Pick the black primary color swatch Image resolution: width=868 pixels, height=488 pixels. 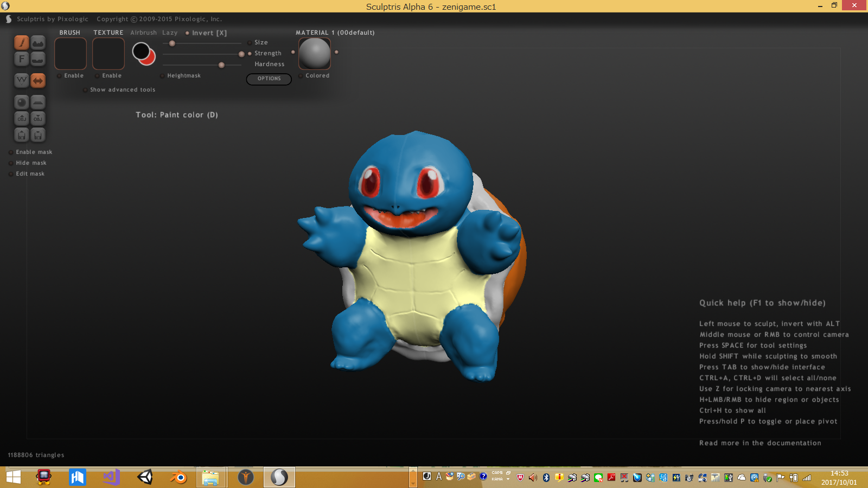point(141,51)
